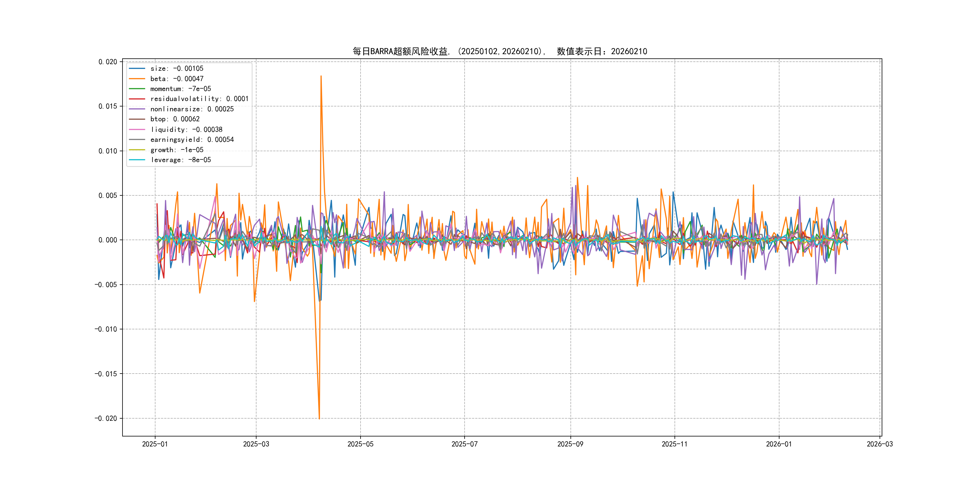Click the red residualvolatility legend line swatch
The image size is (980, 490).
(137, 99)
